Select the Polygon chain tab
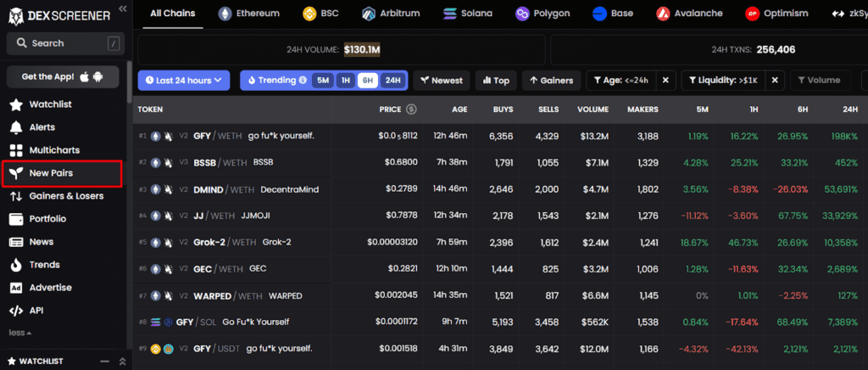868x370 pixels. coord(542,14)
